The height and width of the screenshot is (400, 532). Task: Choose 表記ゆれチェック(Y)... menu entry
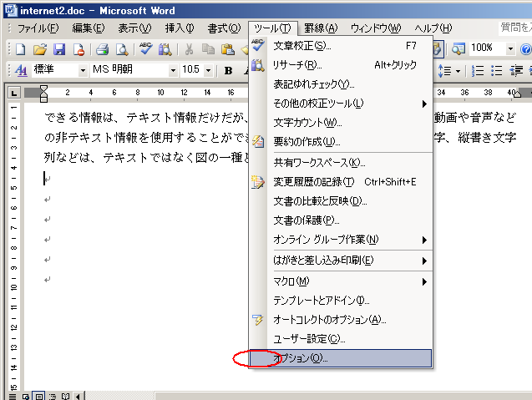[x=341, y=84]
